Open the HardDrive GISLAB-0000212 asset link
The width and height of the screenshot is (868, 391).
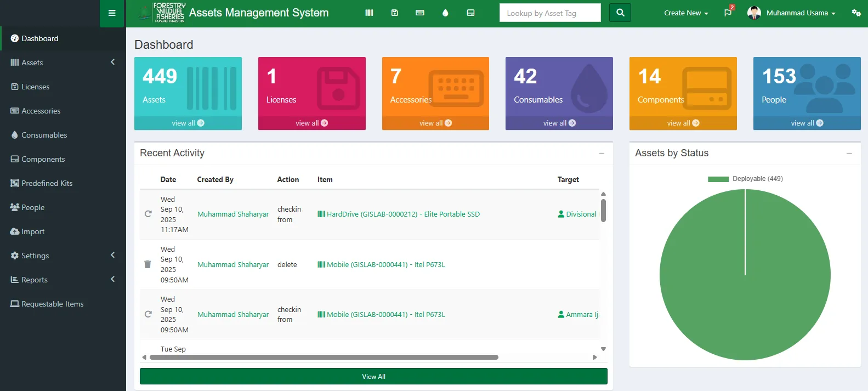pos(402,214)
